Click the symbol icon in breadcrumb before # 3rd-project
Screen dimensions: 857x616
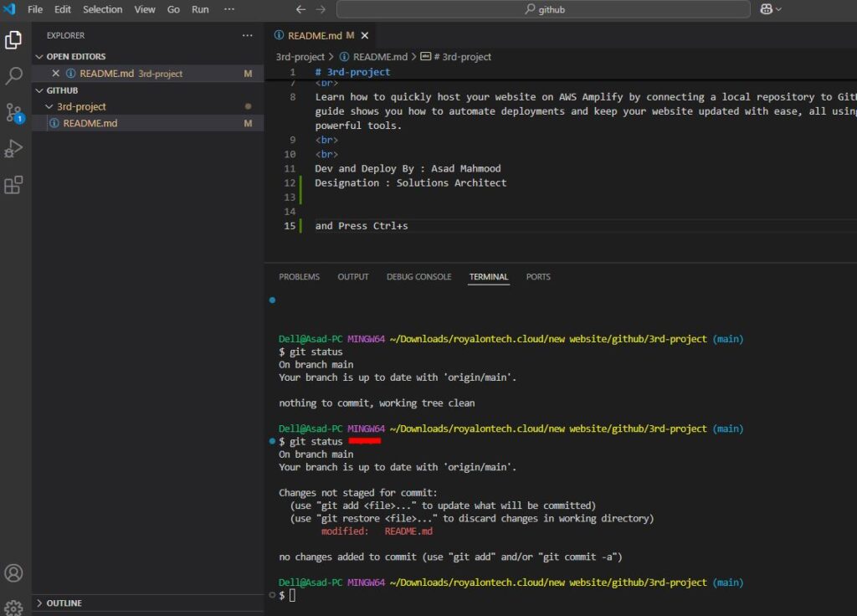click(426, 56)
